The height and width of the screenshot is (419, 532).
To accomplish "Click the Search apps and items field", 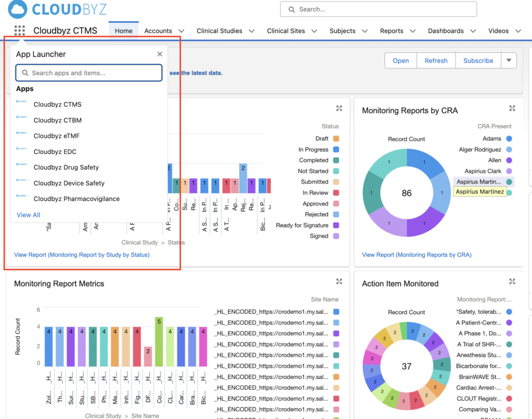I will click(x=89, y=73).
